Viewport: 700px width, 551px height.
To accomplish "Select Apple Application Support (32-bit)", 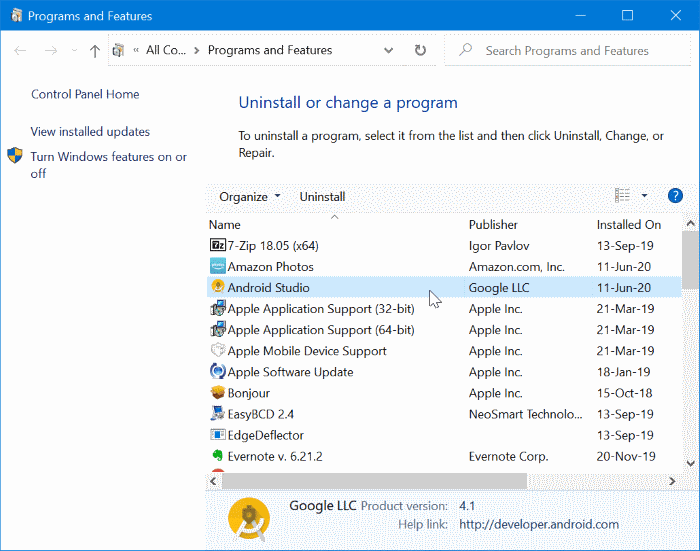I will tap(444, 309).
